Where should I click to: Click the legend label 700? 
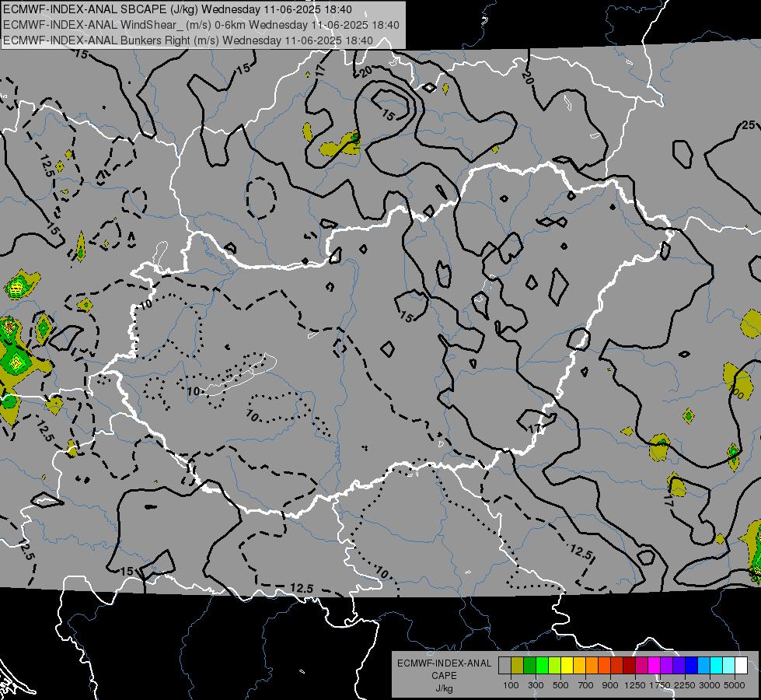[x=586, y=685]
